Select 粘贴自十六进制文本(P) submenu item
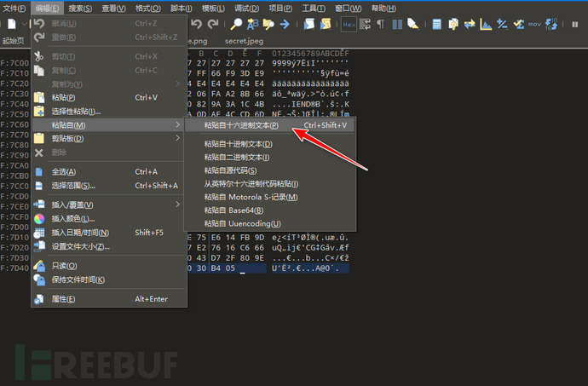This screenshot has width=588, height=386. 269,125
